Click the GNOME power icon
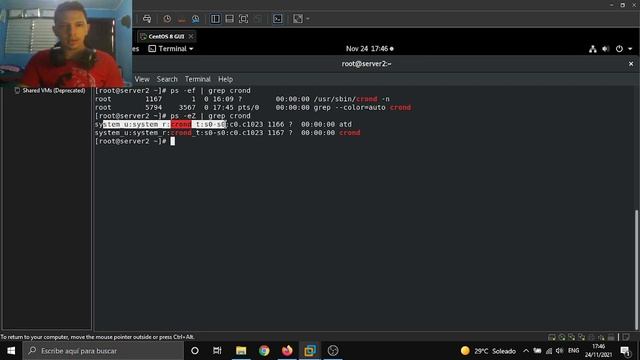Viewport: 640px width, 360px height. pos(619,49)
